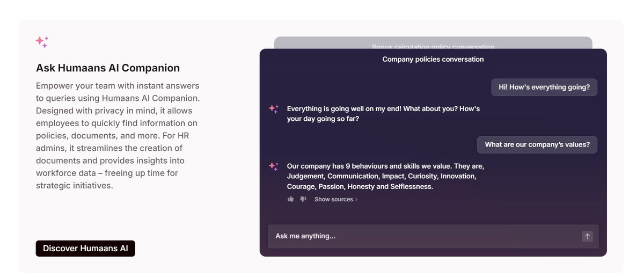
Task: Expand Show sources under the values answer
Action: tap(334, 200)
